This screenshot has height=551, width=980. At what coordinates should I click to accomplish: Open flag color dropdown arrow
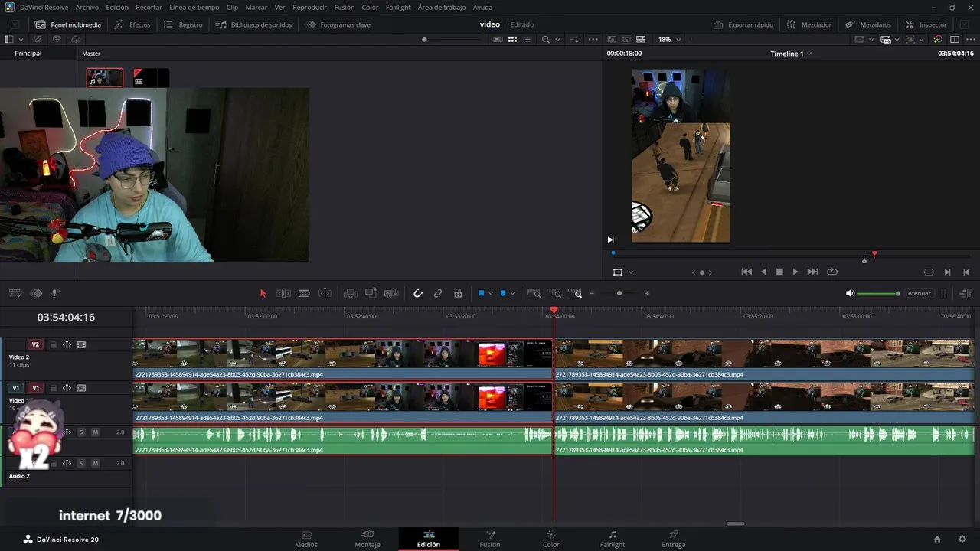(491, 293)
